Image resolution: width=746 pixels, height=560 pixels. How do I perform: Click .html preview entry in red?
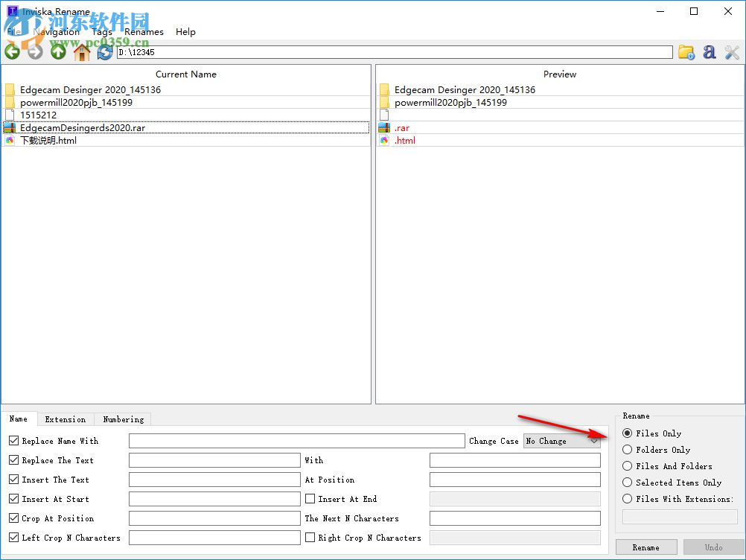405,140
